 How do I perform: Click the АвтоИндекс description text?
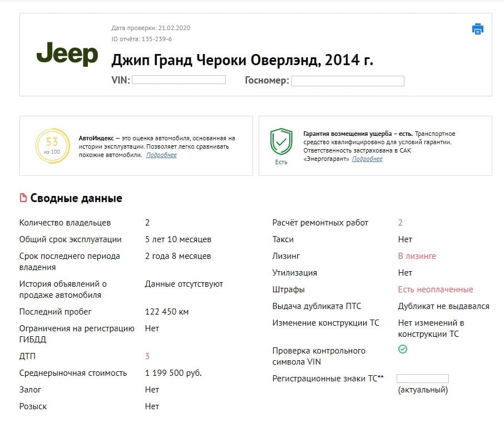157,146
